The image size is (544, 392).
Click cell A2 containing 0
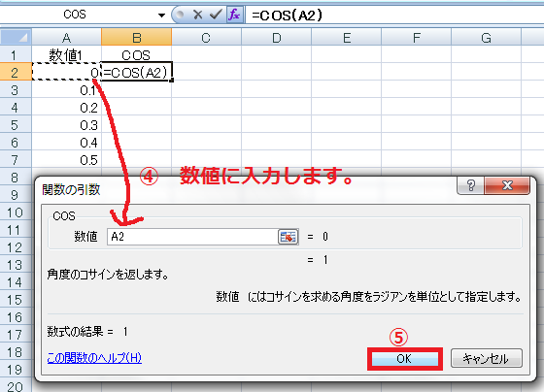coord(67,72)
